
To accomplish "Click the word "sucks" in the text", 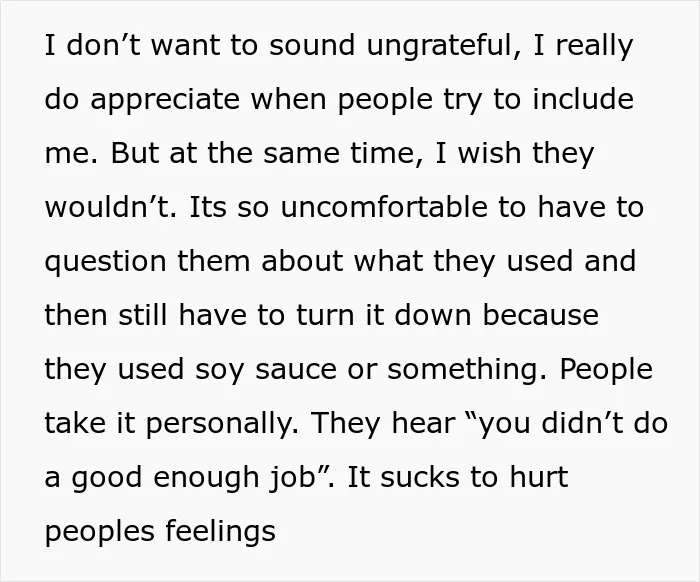I will coord(420,477).
